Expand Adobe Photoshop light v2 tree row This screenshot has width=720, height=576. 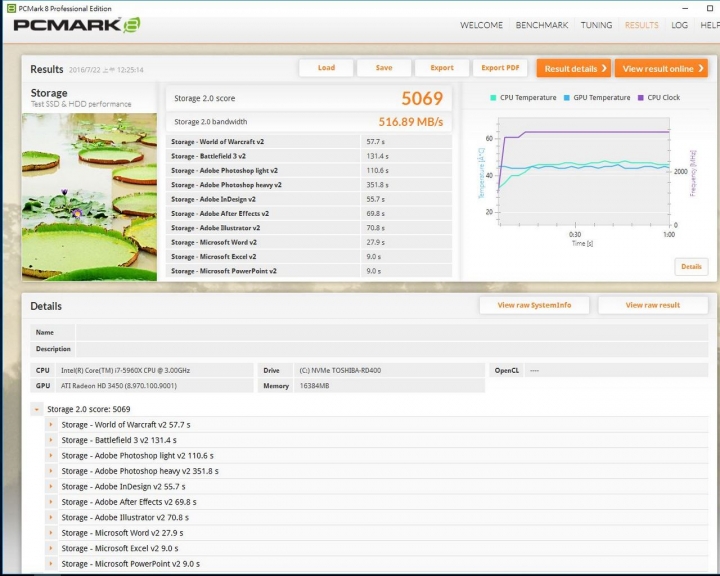[51, 456]
